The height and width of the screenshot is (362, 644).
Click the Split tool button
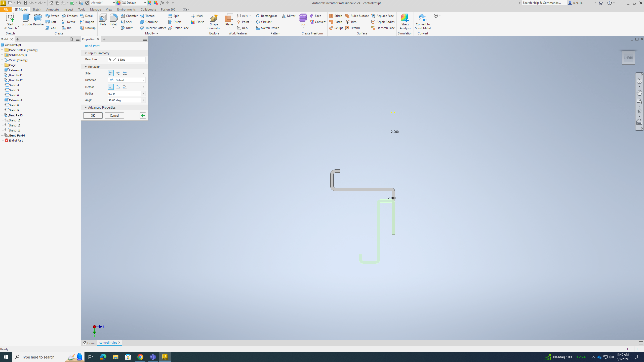174,16
